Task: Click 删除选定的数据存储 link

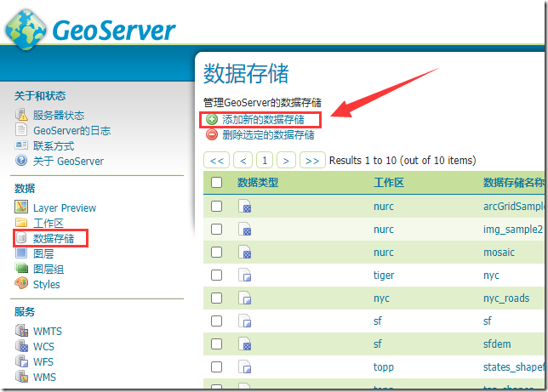Action: pos(268,134)
